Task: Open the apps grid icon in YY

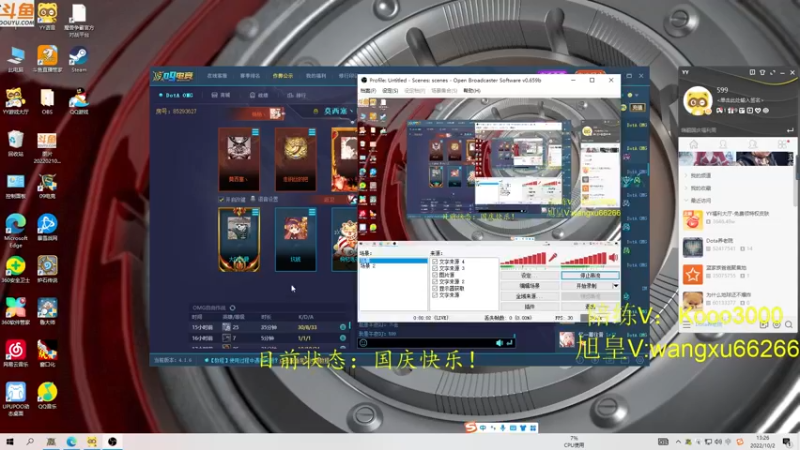Action: (x=782, y=144)
